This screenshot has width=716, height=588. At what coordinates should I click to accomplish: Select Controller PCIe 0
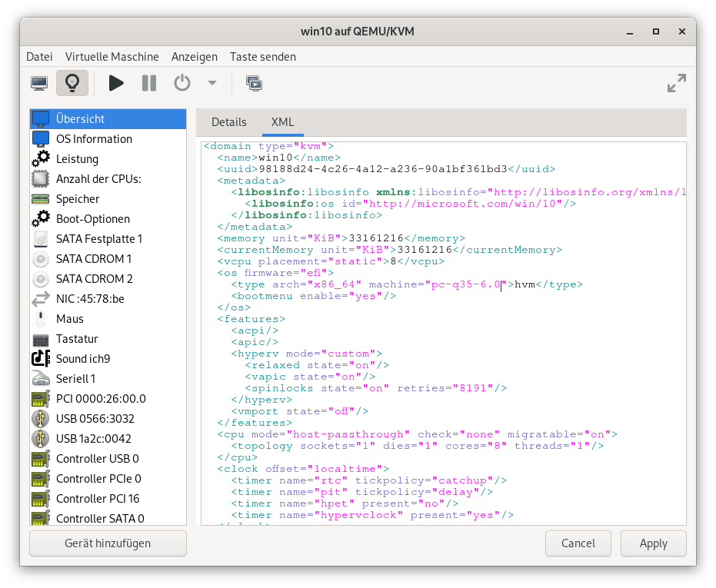click(108, 479)
